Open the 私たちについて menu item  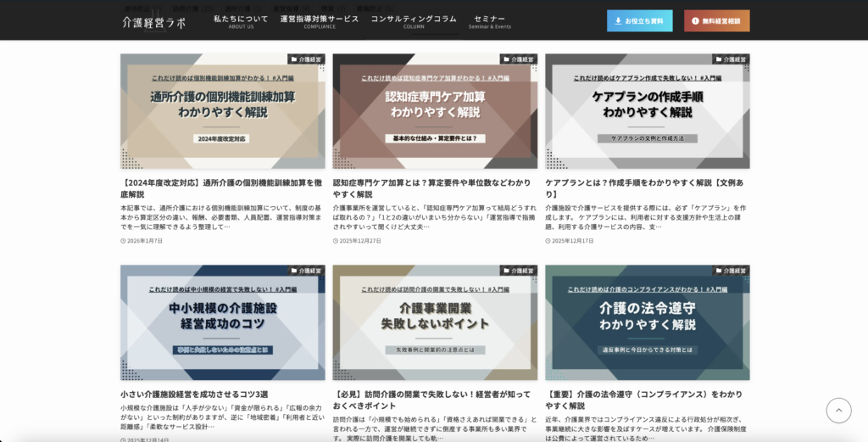click(x=241, y=21)
